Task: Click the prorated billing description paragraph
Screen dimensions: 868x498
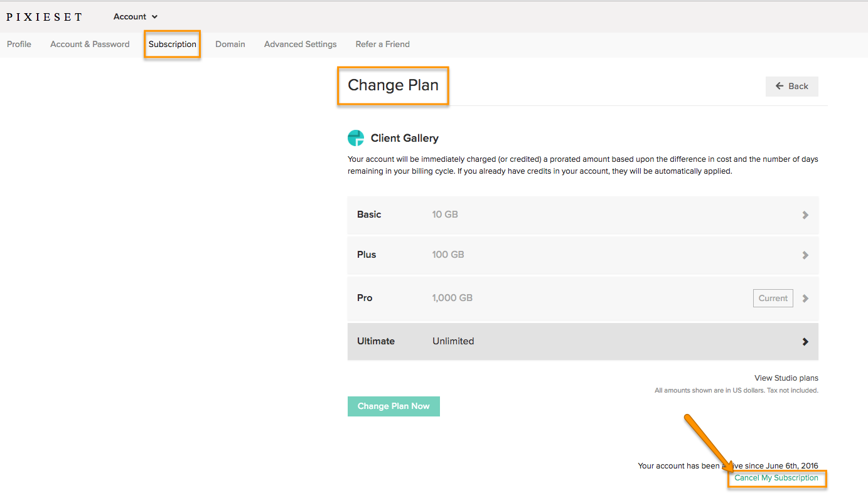Action: pos(583,165)
